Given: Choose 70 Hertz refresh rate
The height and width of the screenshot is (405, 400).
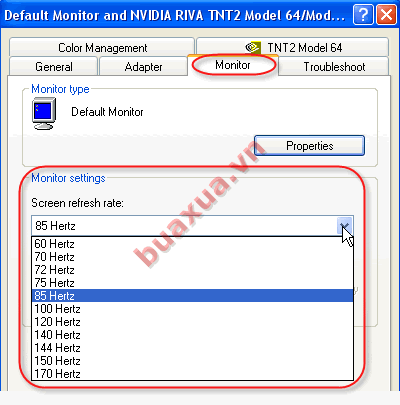Looking at the screenshot, I should tap(192, 257).
